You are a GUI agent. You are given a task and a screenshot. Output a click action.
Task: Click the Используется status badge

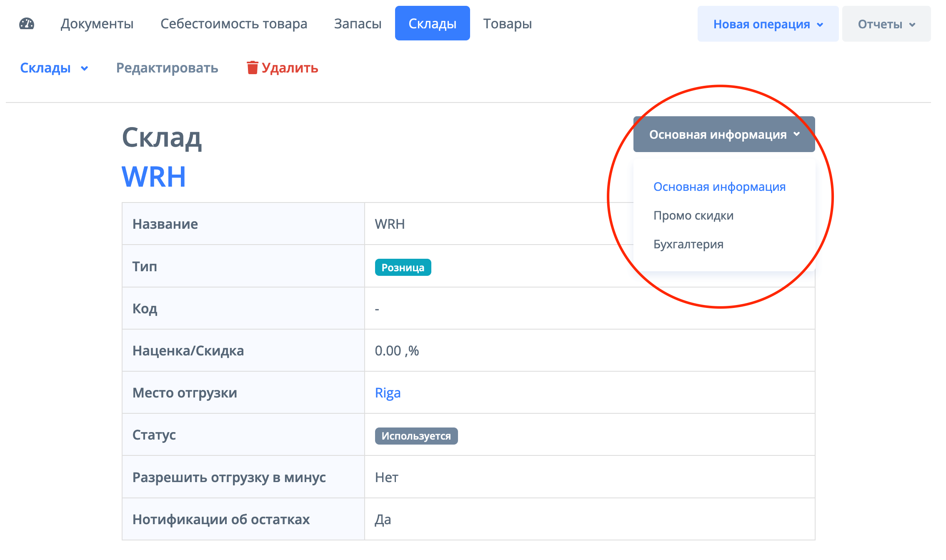[x=416, y=436]
